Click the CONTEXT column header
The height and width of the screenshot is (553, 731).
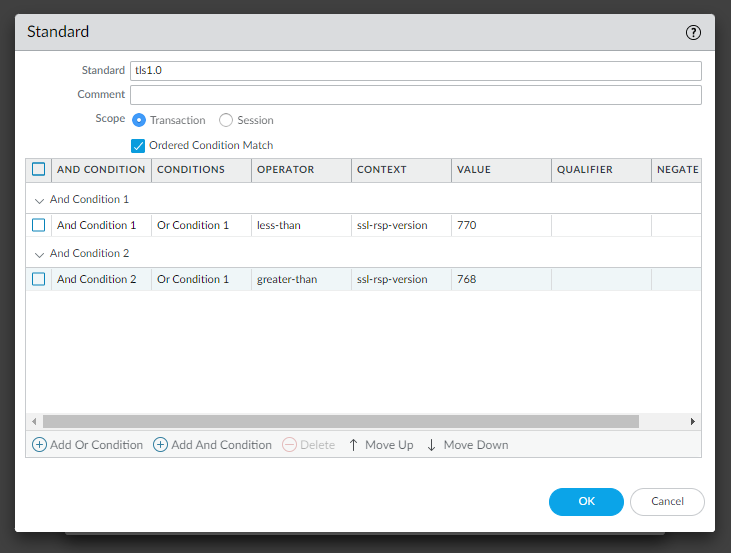pos(382,170)
